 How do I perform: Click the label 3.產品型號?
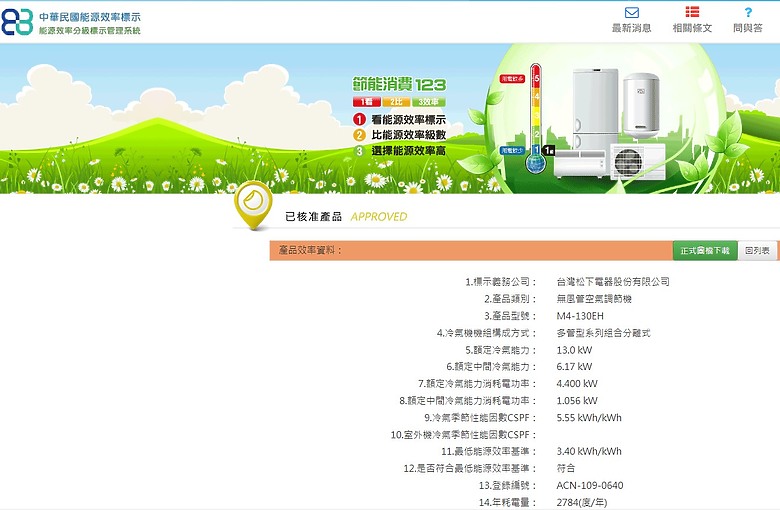coord(510,315)
